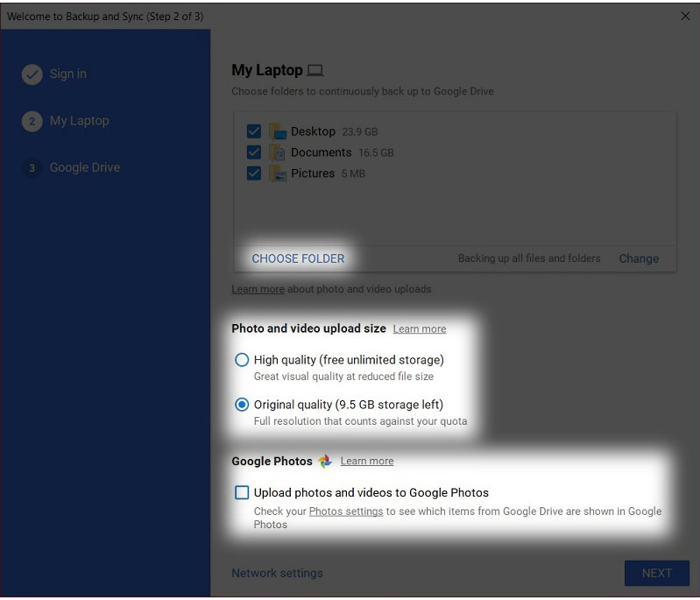Click 'Full resolution that counts against your quota' text
The width and height of the screenshot is (700, 600).
coord(360,421)
